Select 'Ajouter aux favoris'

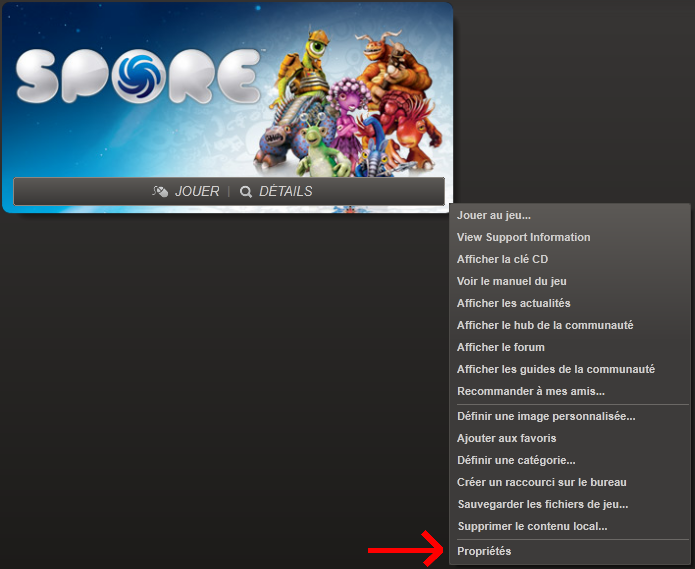pos(570,438)
